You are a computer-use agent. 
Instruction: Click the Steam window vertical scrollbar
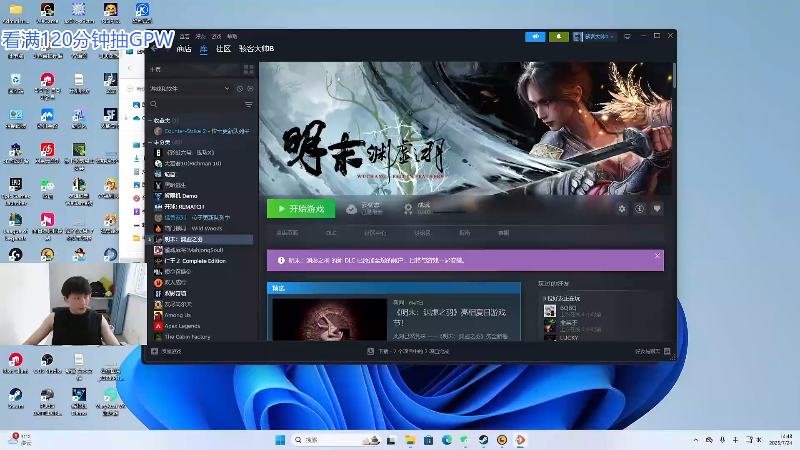[x=674, y=76]
